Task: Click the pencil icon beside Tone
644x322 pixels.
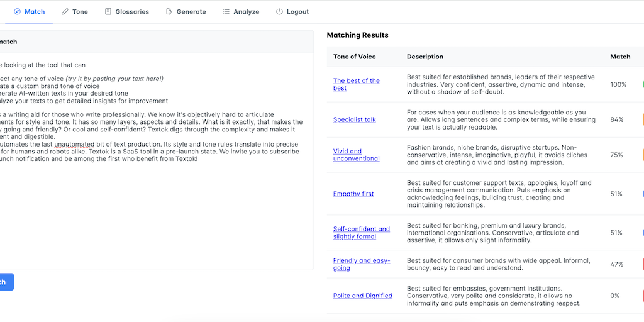Action: [65, 12]
